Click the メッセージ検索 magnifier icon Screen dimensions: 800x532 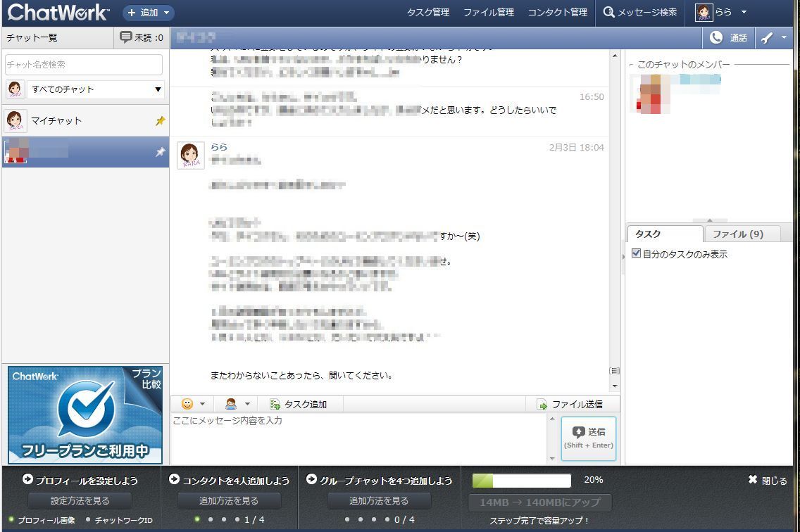coord(609,12)
